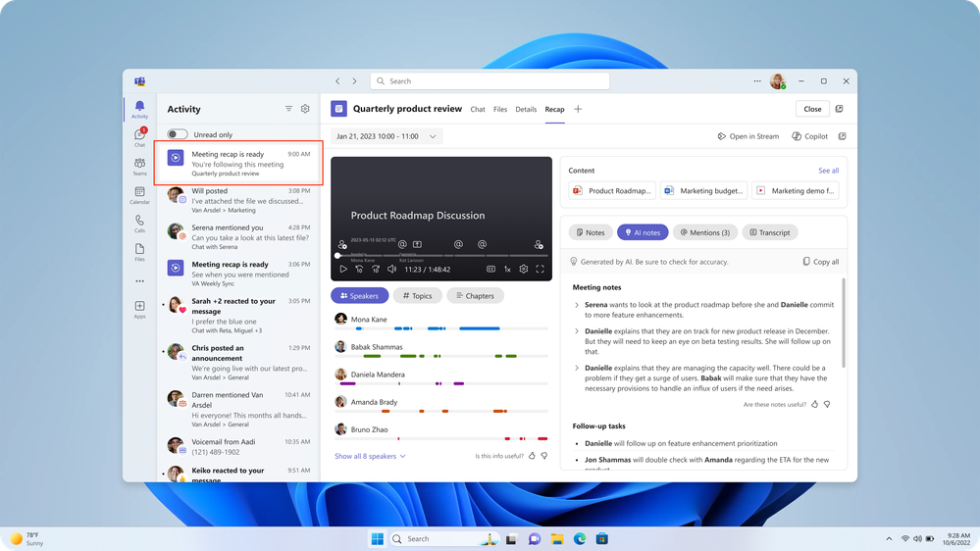Expand the on-track release note
Viewport: 980px width, 551px height.
(576, 331)
